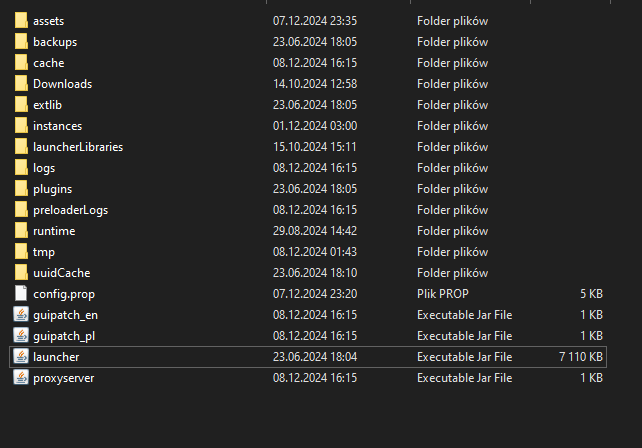The width and height of the screenshot is (642, 448).
Task: Click the config.prop file icon
Action: pos(22,294)
